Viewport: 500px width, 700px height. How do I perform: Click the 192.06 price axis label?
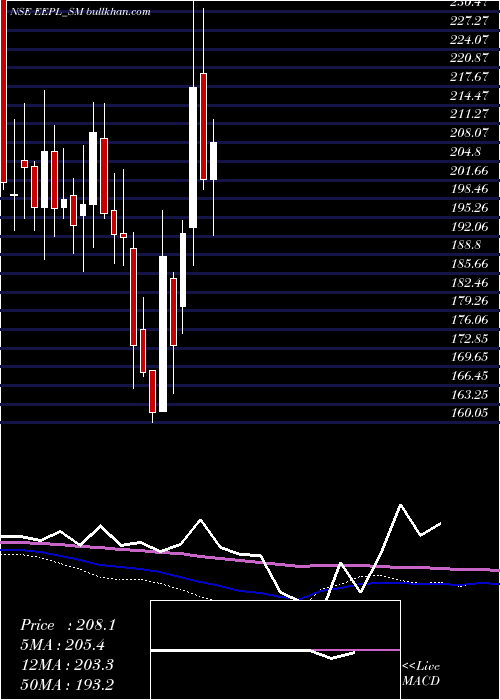click(x=469, y=226)
